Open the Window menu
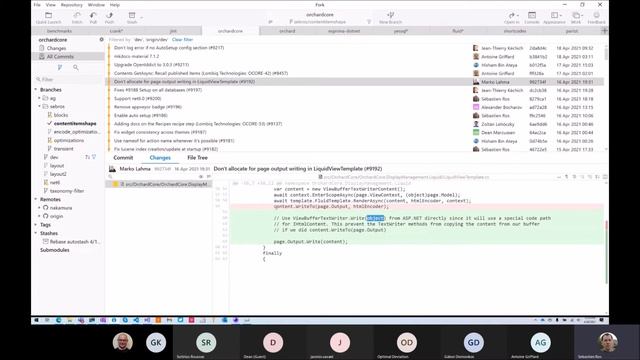 (96, 5)
